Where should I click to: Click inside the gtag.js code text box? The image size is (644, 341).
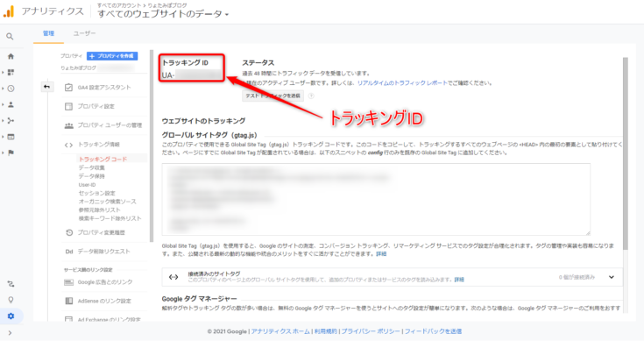(x=376, y=199)
